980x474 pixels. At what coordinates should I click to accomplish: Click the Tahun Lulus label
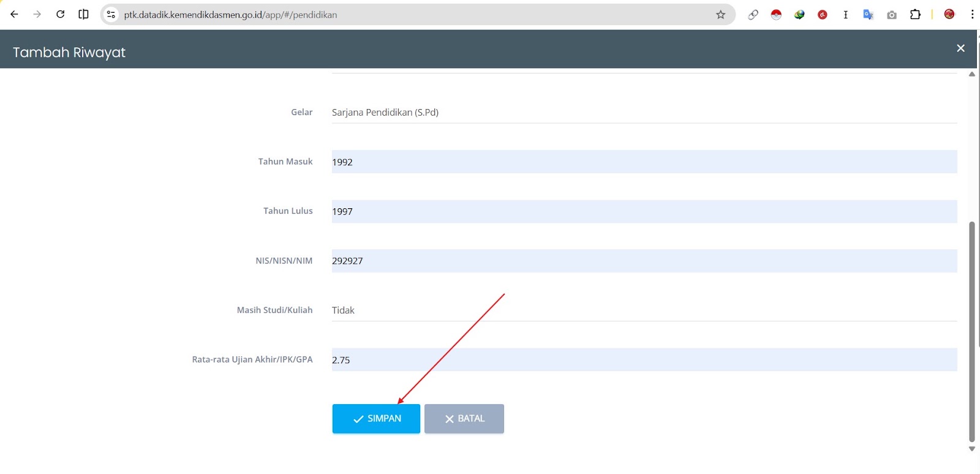coord(288,211)
